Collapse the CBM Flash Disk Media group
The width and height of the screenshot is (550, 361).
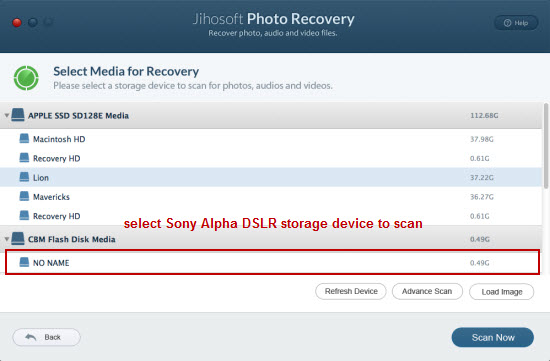(x=6, y=239)
